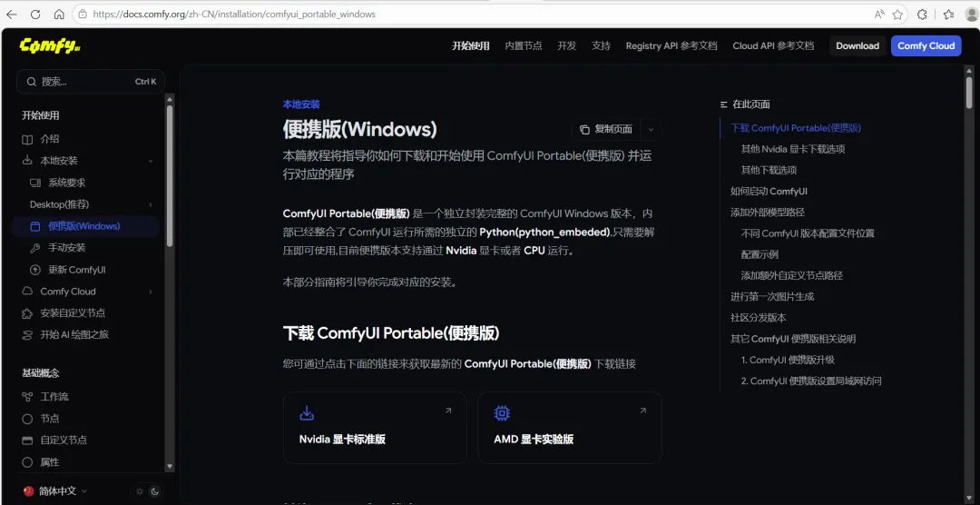Open the 内置节点 top tab
This screenshot has height=505, width=980.
point(524,45)
